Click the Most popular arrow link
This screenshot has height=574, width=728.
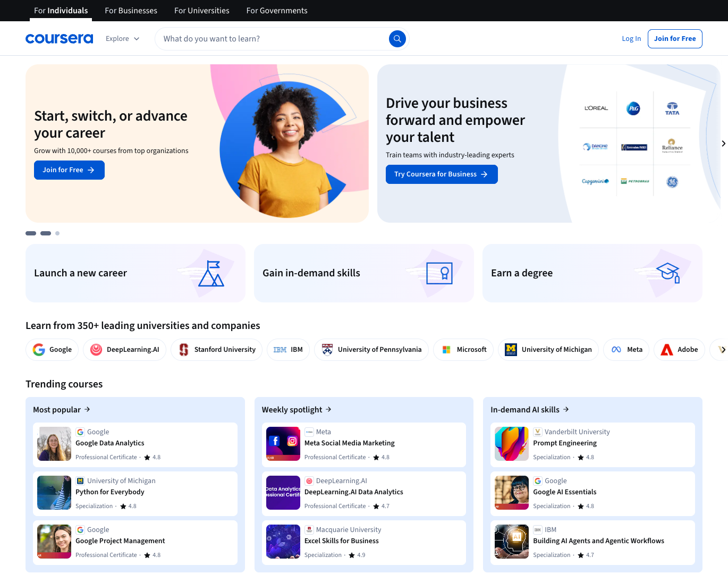click(89, 409)
